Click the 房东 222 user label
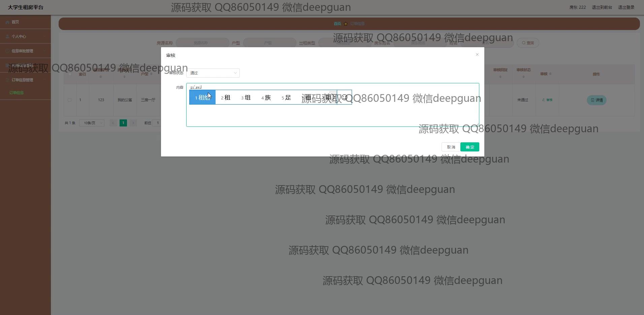 click(x=578, y=7)
